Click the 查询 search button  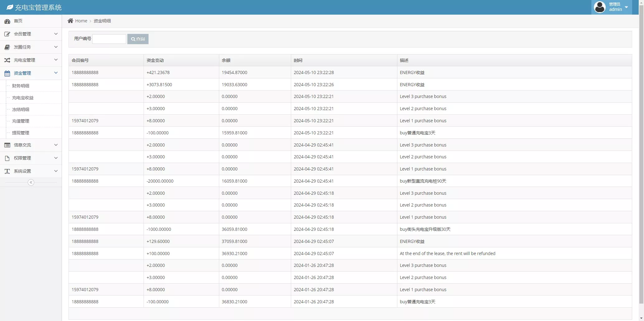tap(138, 39)
